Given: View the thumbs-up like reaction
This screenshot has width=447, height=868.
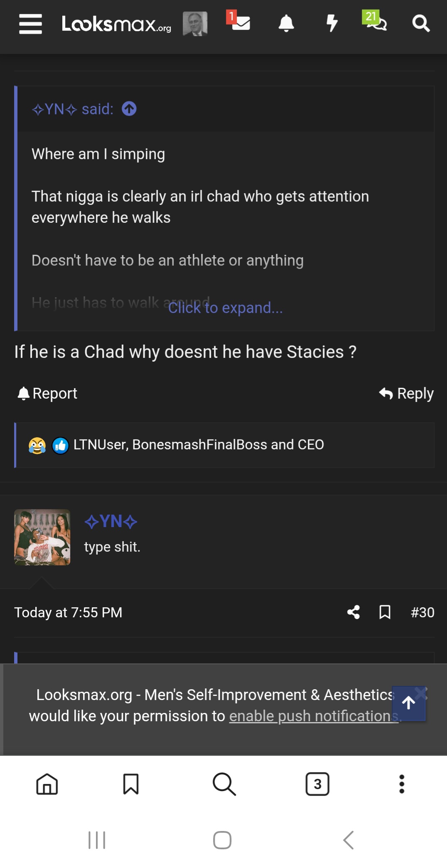Looking at the screenshot, I should tap(59, 445).
